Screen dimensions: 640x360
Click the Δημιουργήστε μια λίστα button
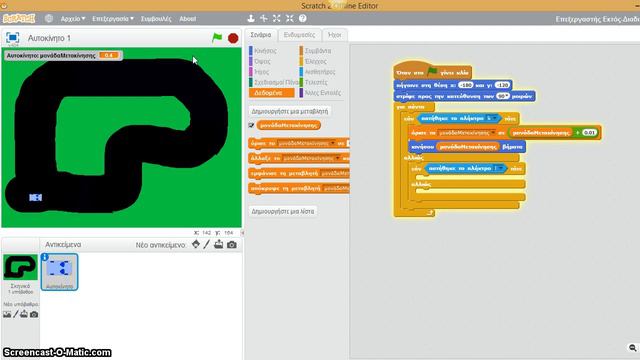[283, 211]
